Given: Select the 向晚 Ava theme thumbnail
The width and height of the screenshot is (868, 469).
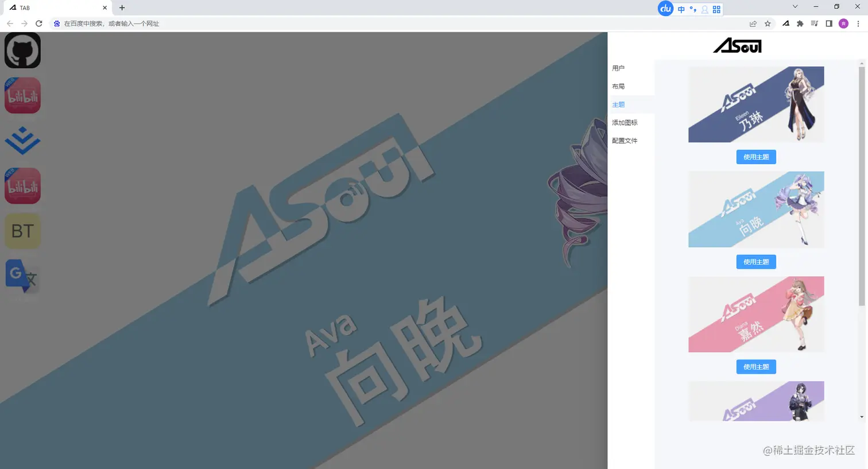Looking at the screenshot, I should click(x=756, y=210).
